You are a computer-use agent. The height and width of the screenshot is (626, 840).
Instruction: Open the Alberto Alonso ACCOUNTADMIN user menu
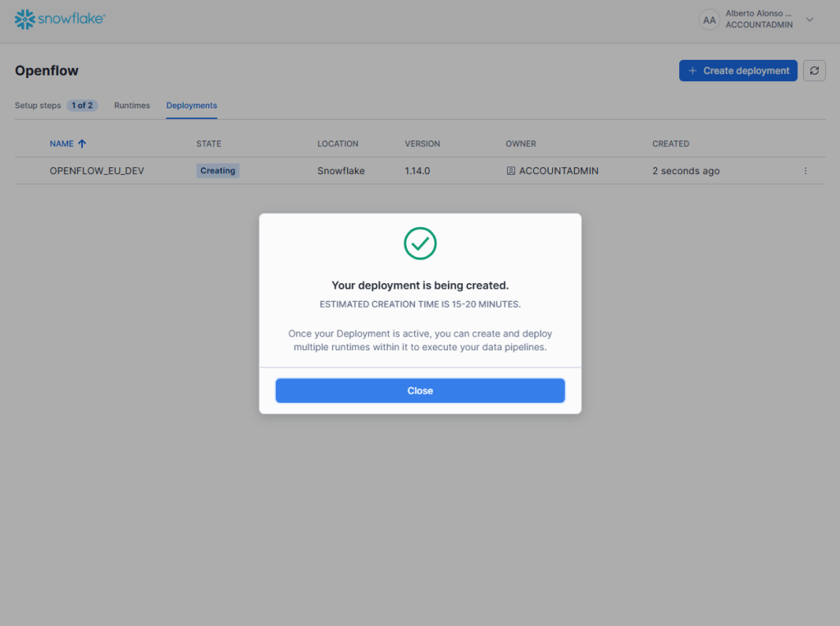pos(758,20)
